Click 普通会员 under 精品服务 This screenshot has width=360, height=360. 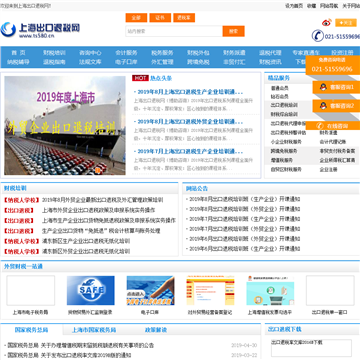pyautogui.click(x=279, y=88)
